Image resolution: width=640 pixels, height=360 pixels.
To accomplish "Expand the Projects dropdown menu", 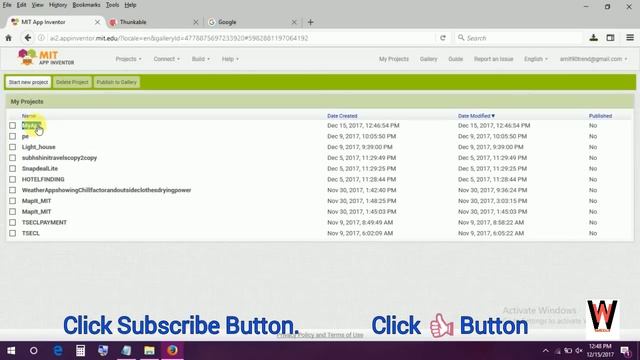I will pos(129,59).
